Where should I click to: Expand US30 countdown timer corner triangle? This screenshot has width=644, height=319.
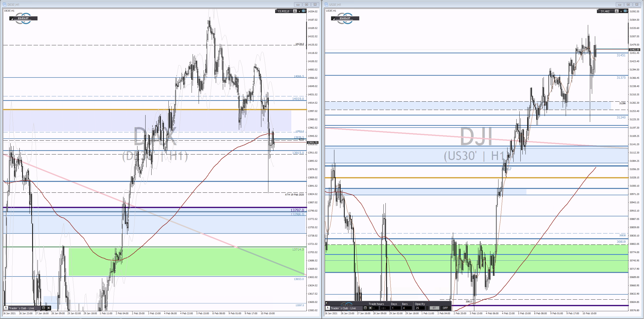pos(333,19)
